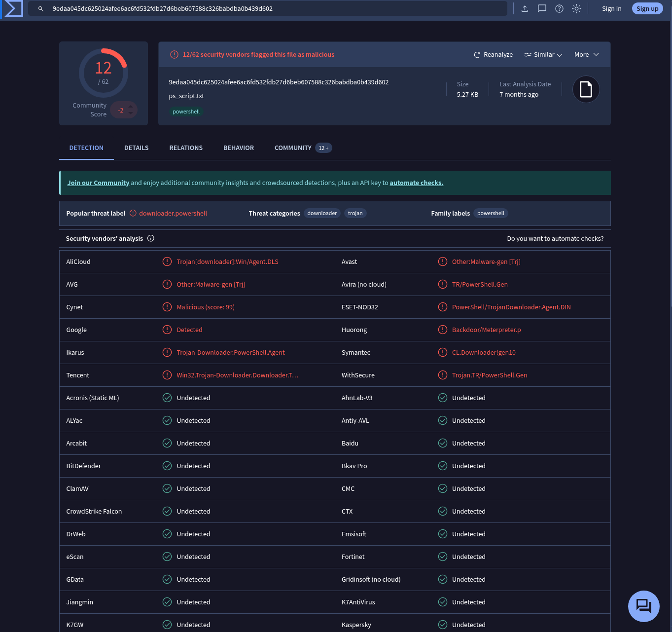Viewport: 672px width, 632px height.
Task: Click the Fortinet undetected checkmark icon
Action: [443, 557]
